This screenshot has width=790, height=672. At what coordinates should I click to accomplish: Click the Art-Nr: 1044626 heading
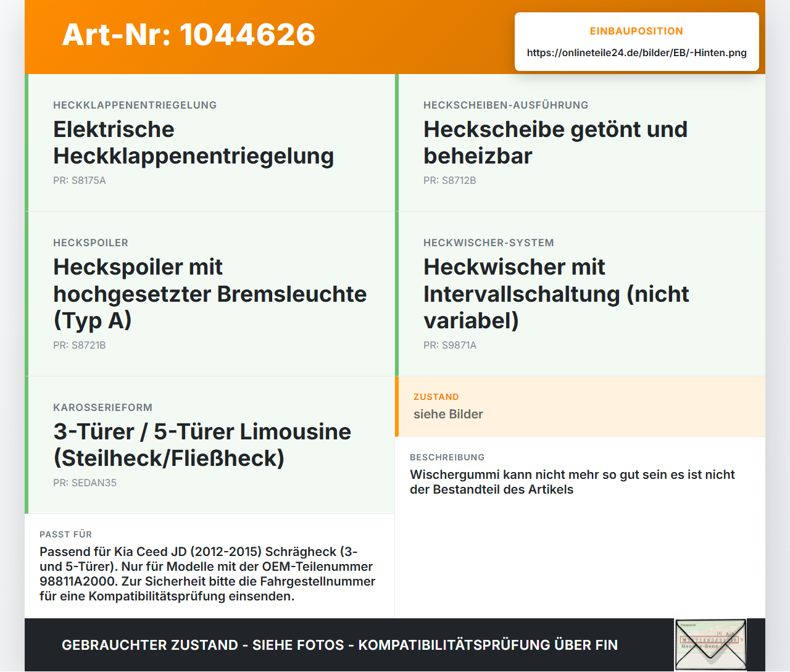coord(189,35)
